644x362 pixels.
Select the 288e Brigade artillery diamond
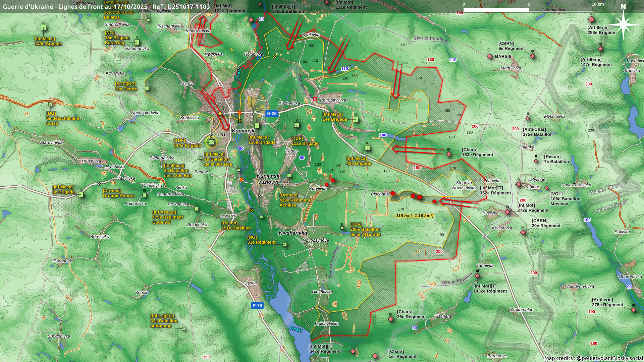591,20
